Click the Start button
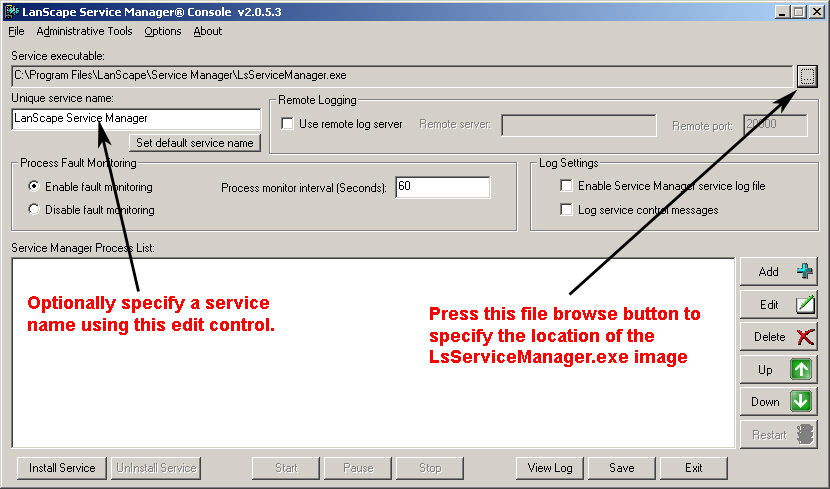The height and width of the screenshot is (489, 830). point(286,468)
